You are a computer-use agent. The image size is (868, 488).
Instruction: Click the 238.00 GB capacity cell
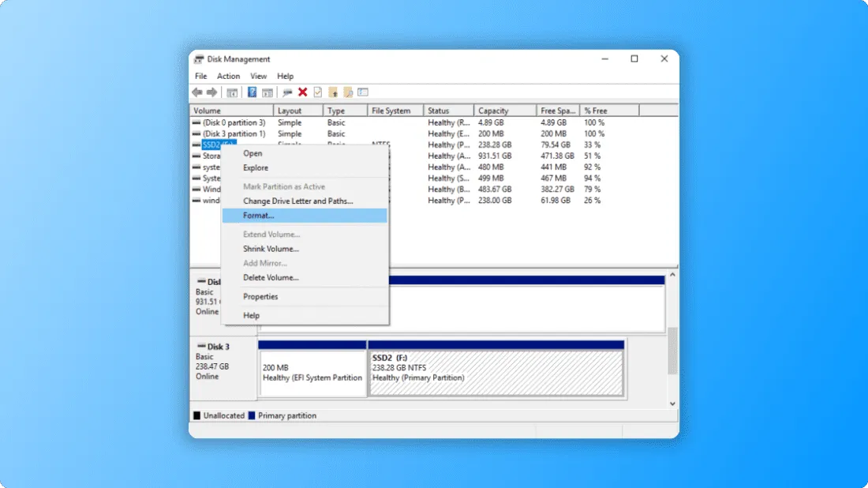coord(494,201)
